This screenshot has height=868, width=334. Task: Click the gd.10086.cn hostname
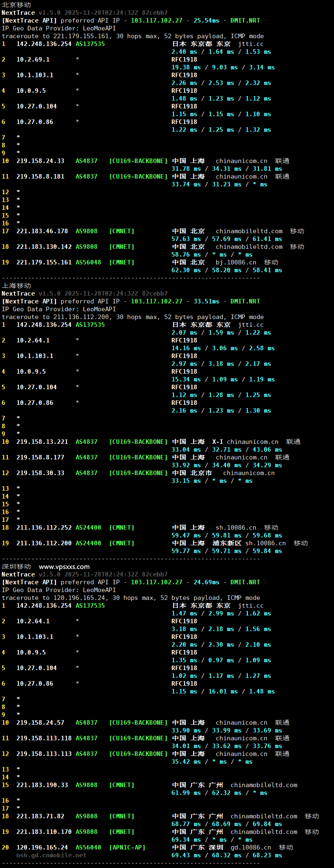coord(251,847)
